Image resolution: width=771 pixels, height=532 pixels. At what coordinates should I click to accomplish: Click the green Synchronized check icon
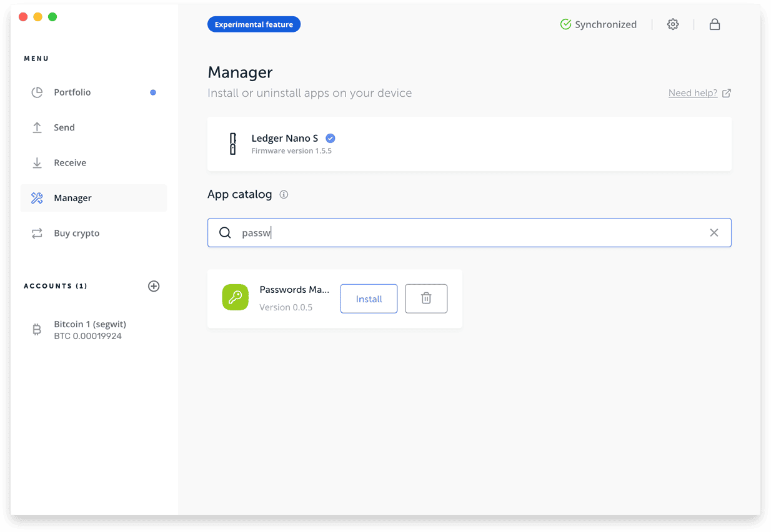coord(565,24)
